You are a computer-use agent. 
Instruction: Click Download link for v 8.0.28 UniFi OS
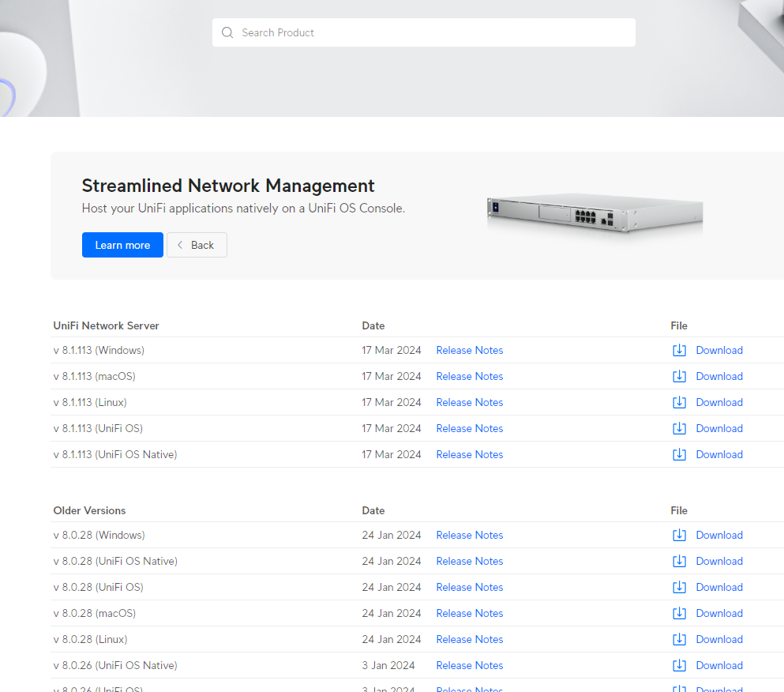(719, 587)
